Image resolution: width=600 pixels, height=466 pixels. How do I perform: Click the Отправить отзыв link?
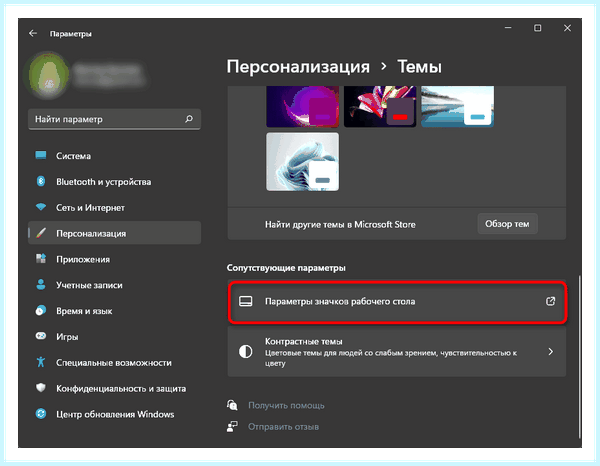[283, 427]
